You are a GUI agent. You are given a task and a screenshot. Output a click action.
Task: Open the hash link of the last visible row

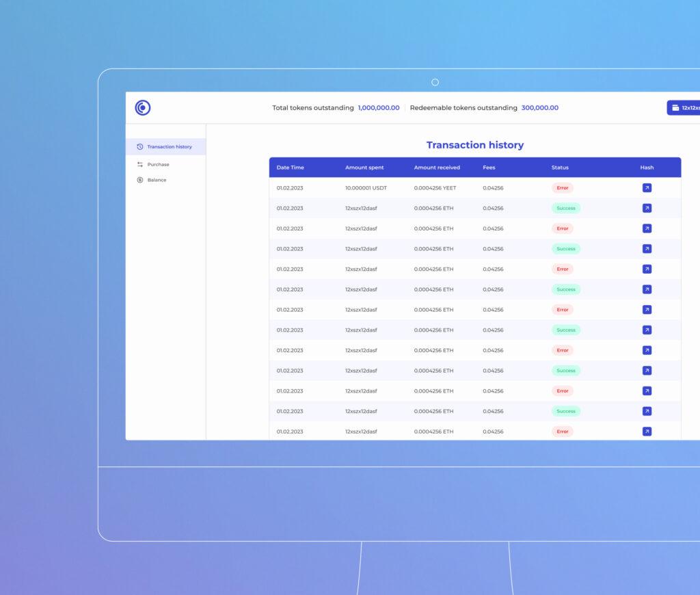point(647,432)
